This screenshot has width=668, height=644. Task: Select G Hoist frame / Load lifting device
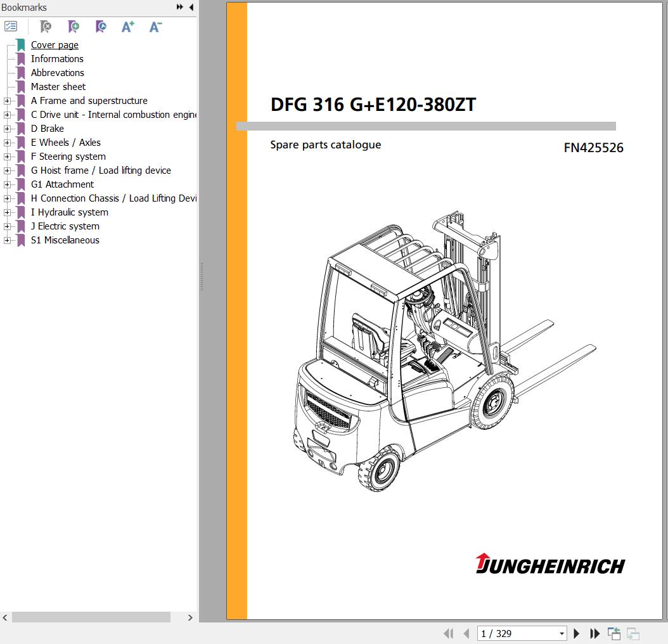coord(101,171)
